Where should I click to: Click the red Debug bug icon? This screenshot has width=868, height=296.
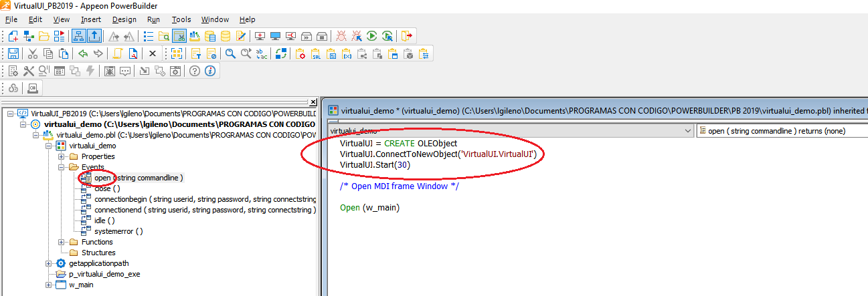[341, 36]
